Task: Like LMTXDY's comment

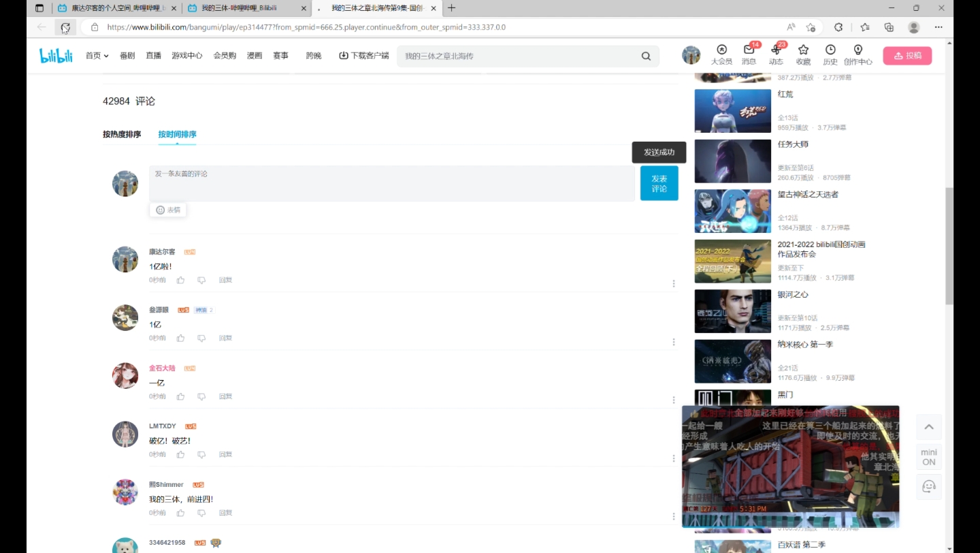Action: (x=180, y=454)
